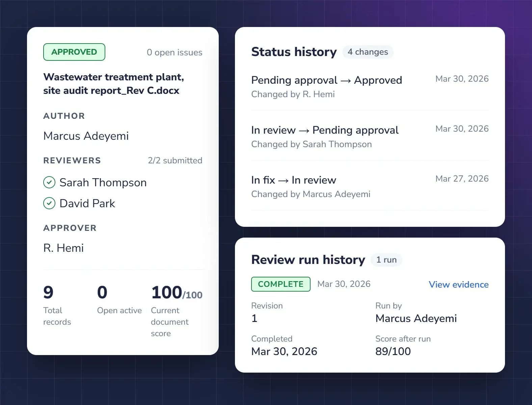Viewport: 532px width, 405px height.
Task: Click the run date beside the COMPLETE badge
Action: point(344,284)
